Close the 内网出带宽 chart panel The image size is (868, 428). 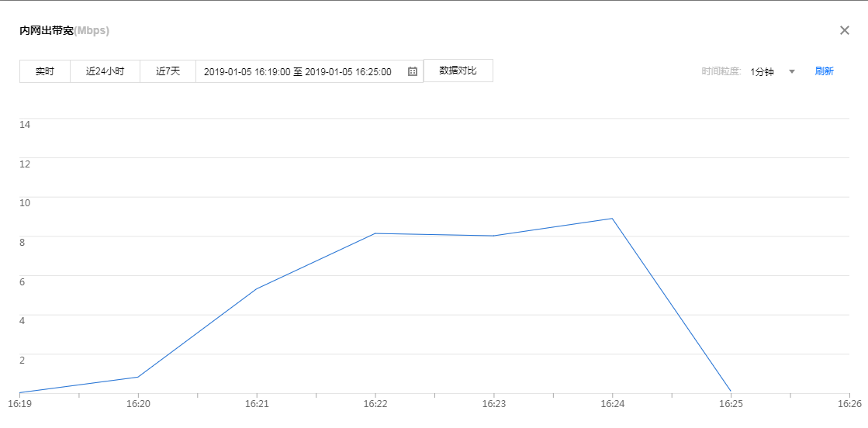click(x=845, y=30)
